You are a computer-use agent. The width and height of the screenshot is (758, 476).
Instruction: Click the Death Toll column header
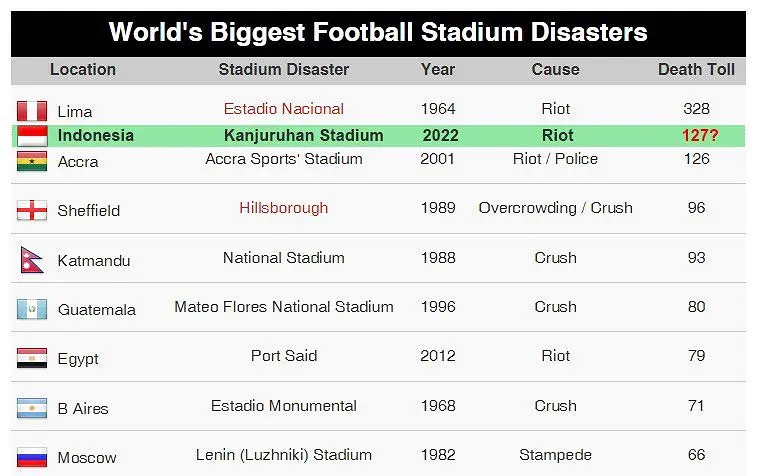(696, 70)
